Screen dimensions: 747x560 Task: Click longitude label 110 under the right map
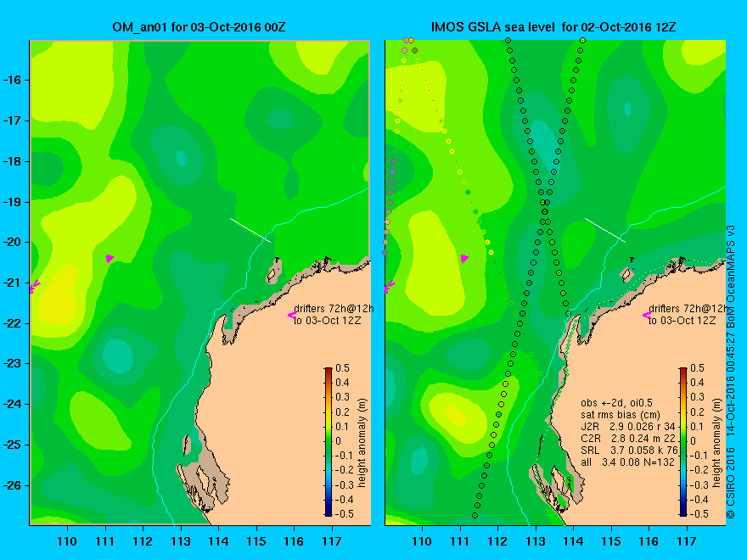(422, 541)
